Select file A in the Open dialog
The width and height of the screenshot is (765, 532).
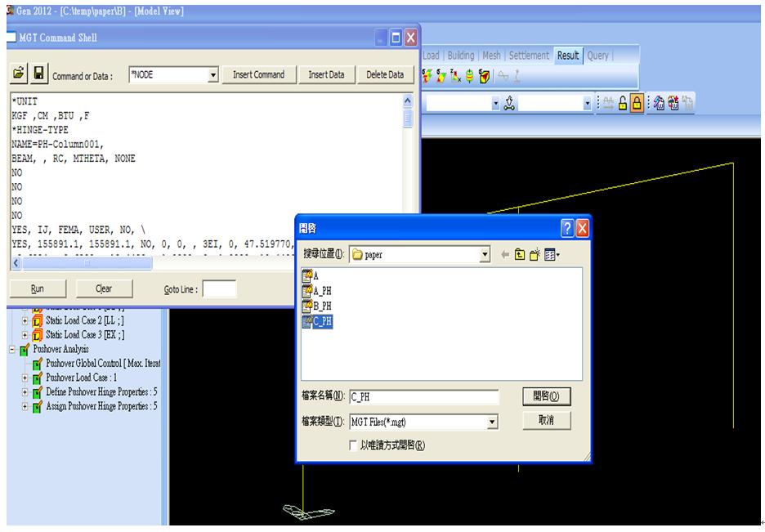[x=311, y=276]
